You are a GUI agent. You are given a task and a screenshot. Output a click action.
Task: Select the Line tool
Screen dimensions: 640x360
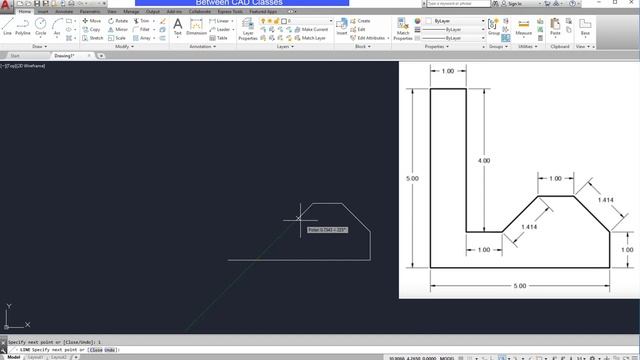(x=7, y=27)
